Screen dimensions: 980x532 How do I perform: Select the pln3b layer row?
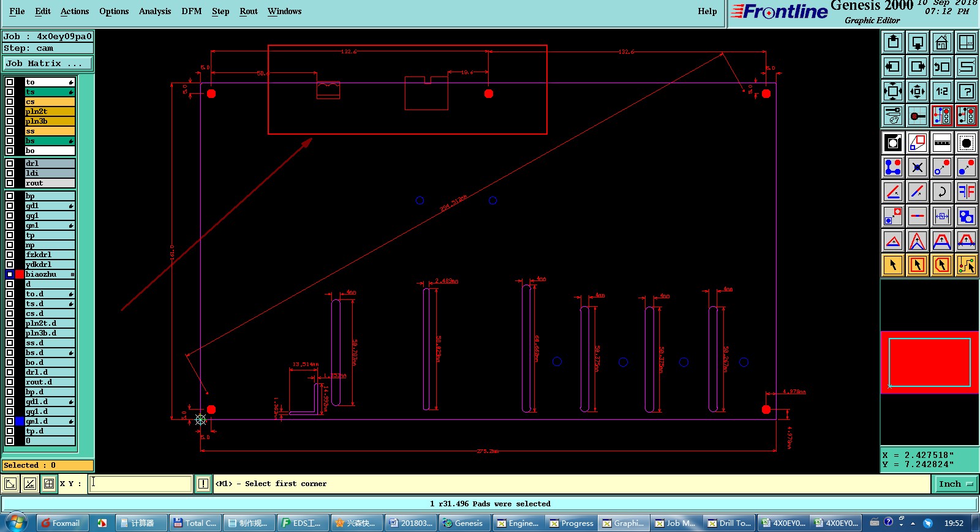(x=50, y=121)
